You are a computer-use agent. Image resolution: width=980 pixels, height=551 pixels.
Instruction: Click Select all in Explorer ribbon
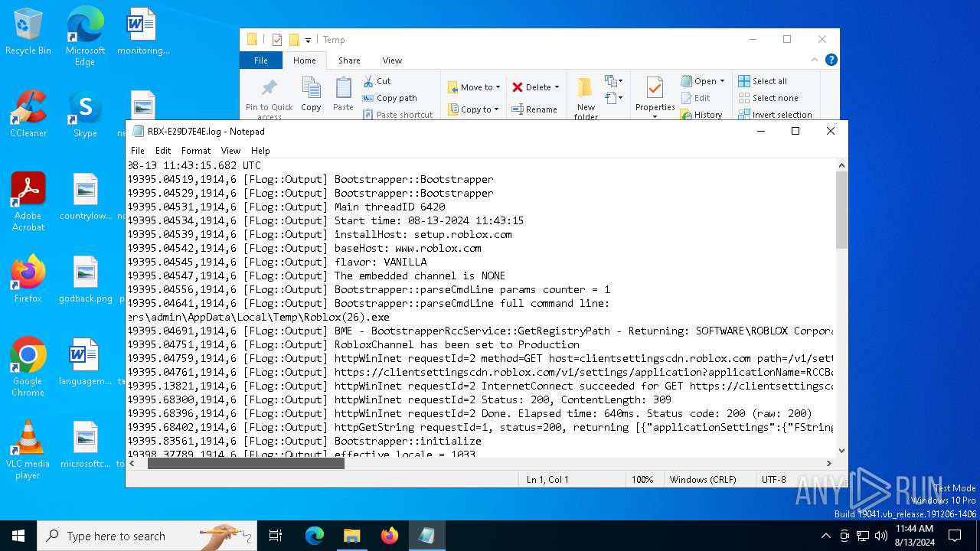point(763,81)
